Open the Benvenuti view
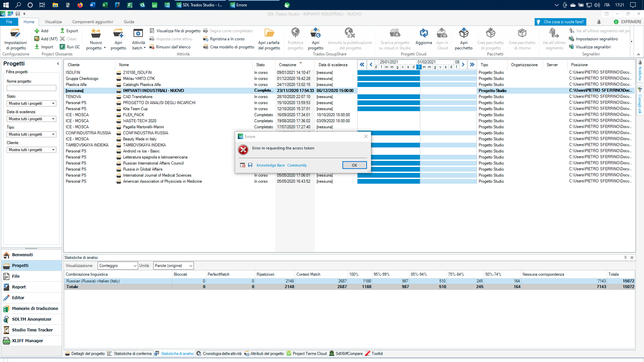The height and width of the screenshot is (362, 644). click(32, 255)
